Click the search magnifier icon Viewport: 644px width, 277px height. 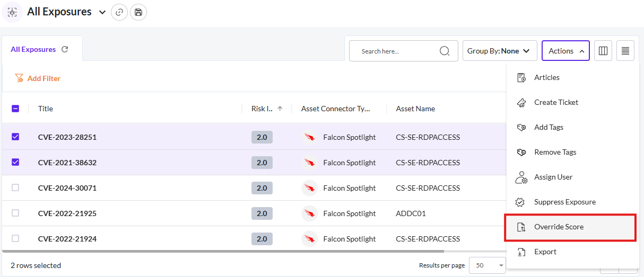coord(445,51)
